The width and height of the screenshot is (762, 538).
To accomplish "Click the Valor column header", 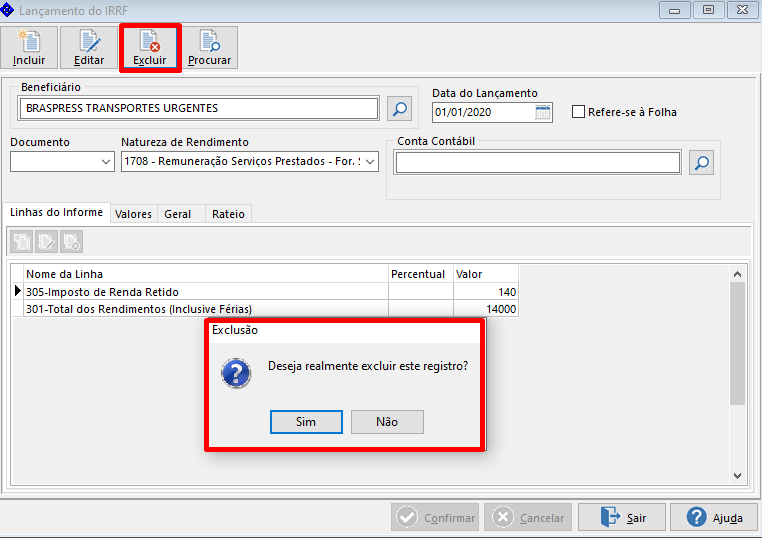I will pyautogui.click(x=486, y=274).
